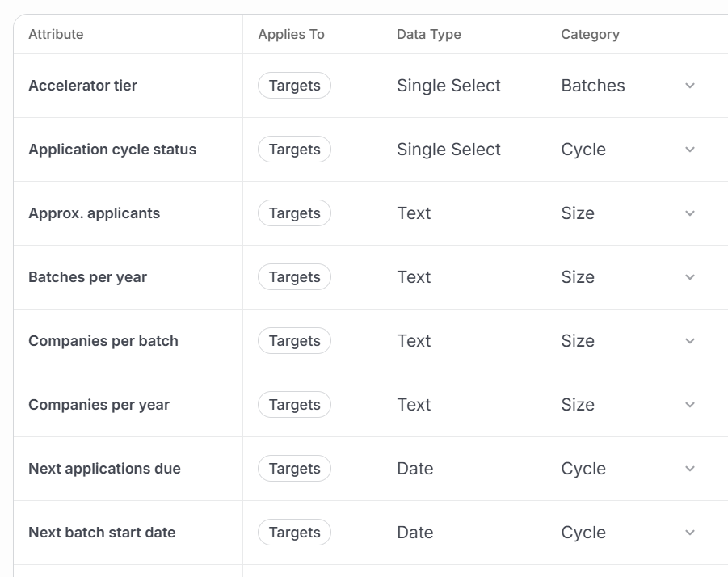Screen dimensions: 728x577
Task: Click the Targets pill for Next applications due
Action: (294, 468)
